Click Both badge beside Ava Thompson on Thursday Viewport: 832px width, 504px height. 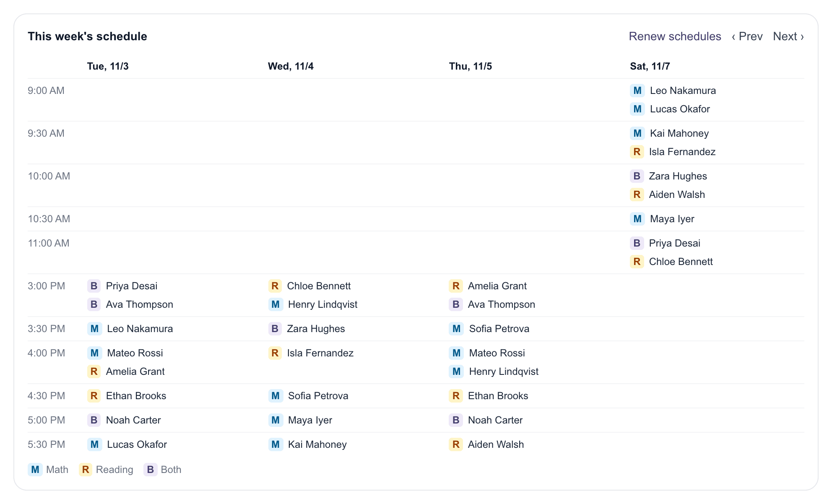point(456,304)
